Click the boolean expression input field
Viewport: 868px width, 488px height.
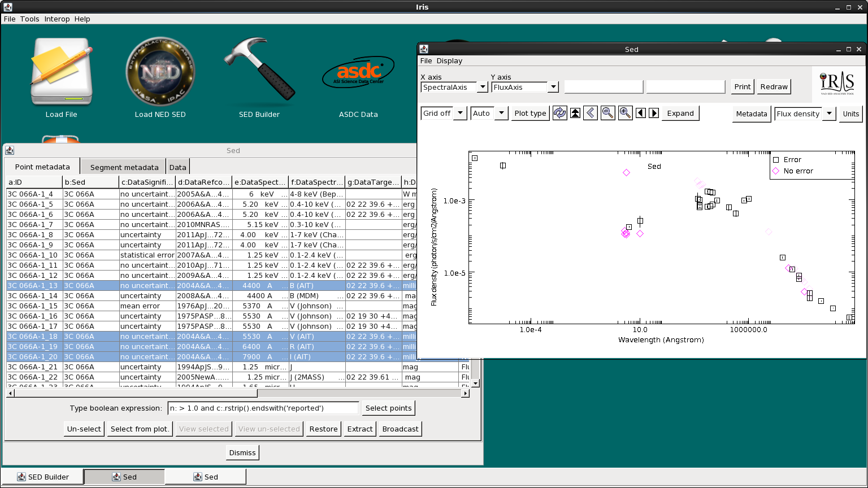point(263,408)
